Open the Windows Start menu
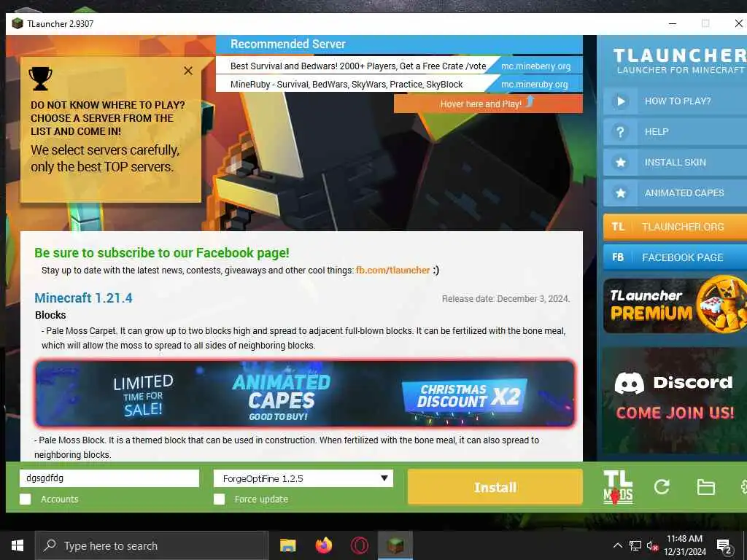Screen dimensions: 747x560 (x=18, y=545)
